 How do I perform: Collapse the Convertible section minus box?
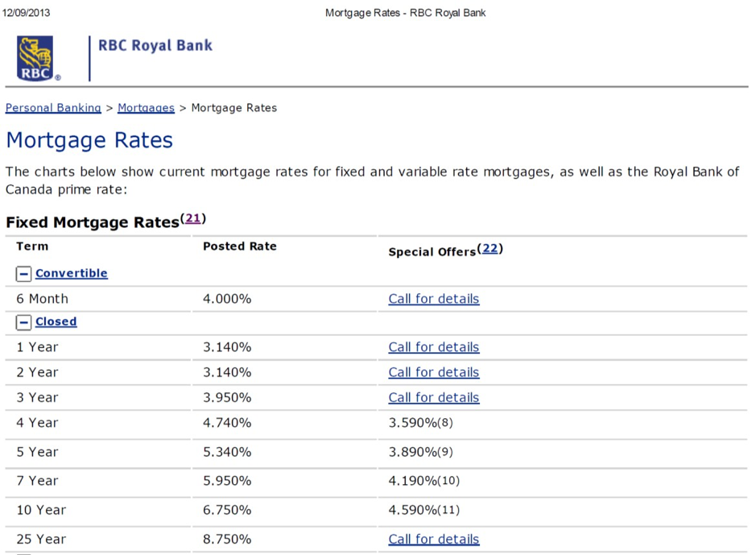[23, 274]
